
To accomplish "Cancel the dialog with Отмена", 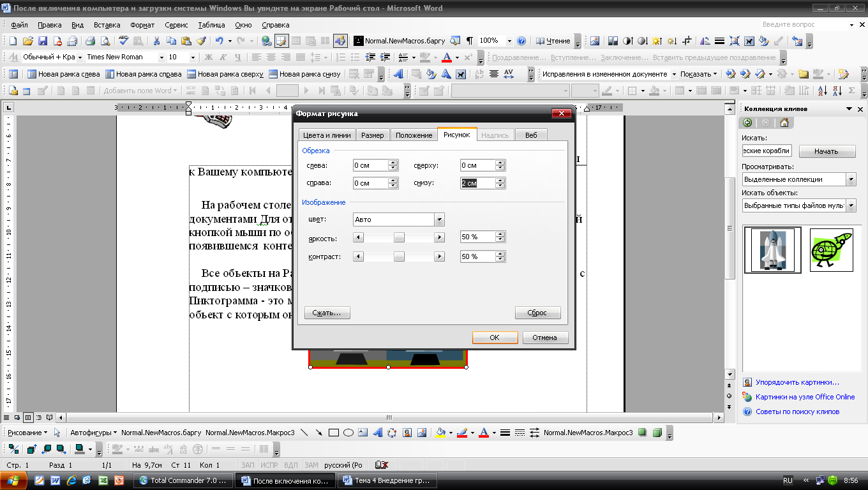I will pyautogui.click(x=545, y=338).
